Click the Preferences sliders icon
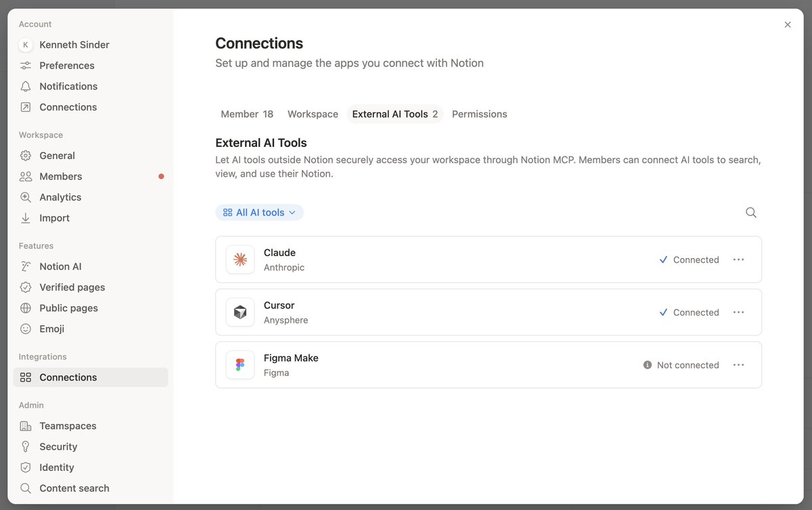The image size is (812, 510). click(x=26, y=66)
